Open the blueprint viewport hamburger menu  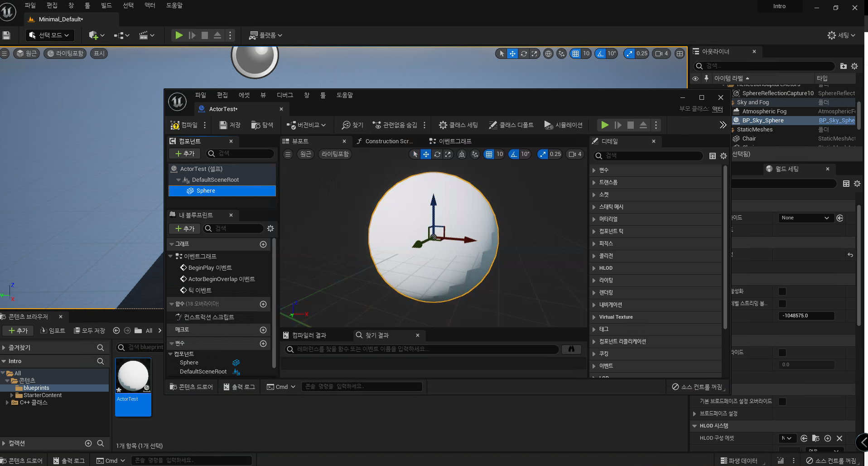click(x=288, y=154)
